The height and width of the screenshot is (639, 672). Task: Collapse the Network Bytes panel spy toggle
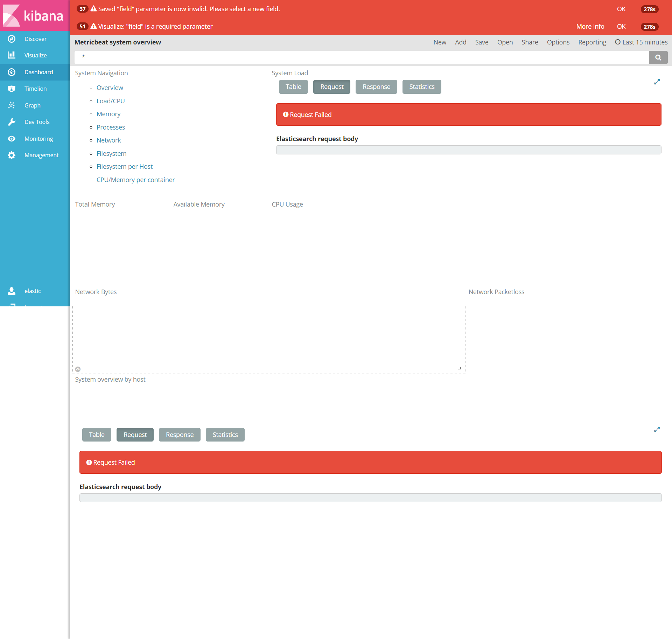click(x=78, y=369)
